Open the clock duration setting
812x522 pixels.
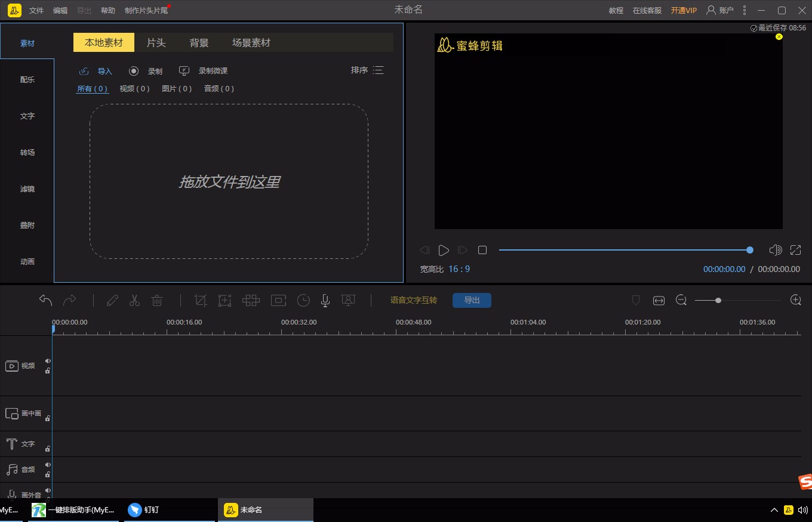click(x=303, y=300)
